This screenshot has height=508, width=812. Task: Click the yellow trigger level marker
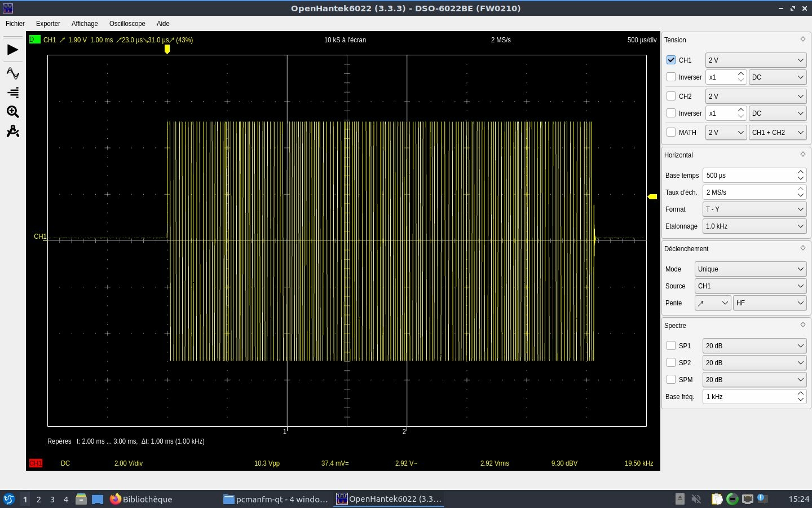(652, 196)
